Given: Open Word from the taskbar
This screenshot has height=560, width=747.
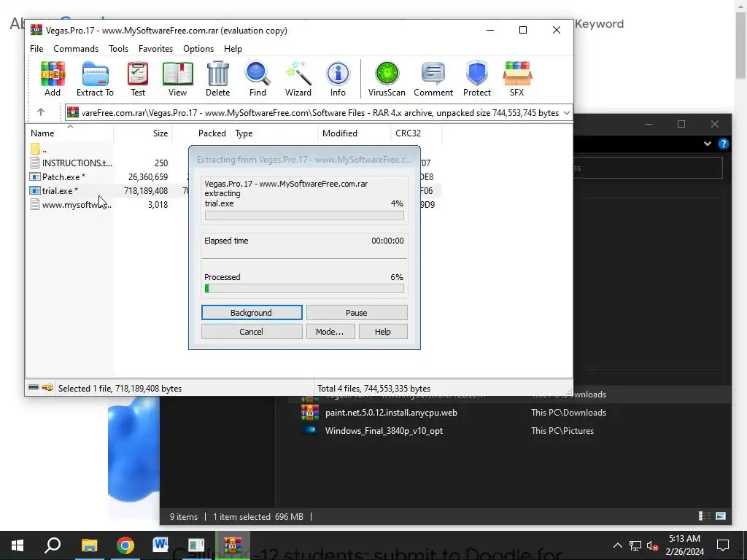Looking at the screenshot, I should [x=160, y=545].
